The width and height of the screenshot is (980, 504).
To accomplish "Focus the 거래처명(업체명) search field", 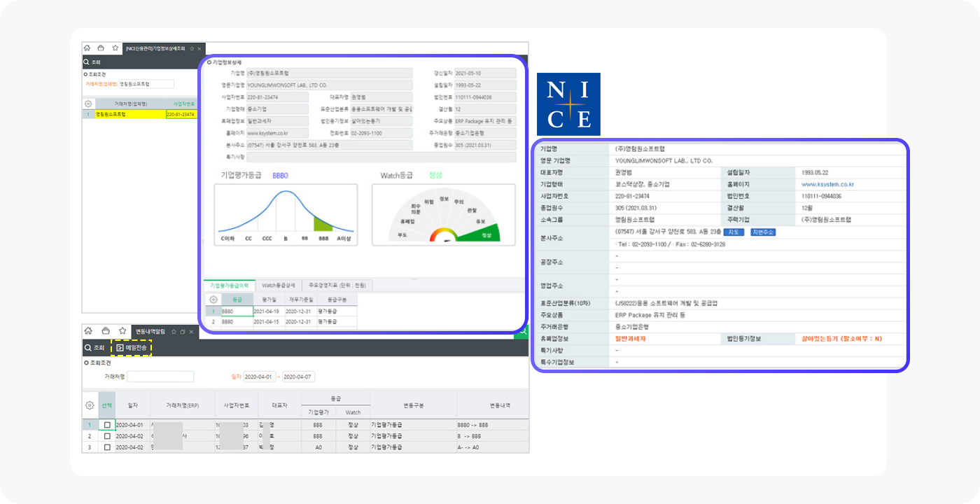I will (146, 84).
